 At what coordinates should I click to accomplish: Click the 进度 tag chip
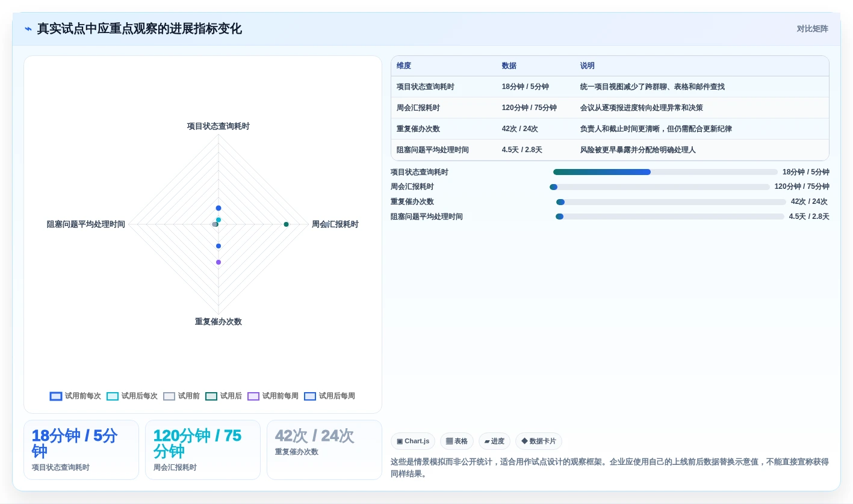494,441
